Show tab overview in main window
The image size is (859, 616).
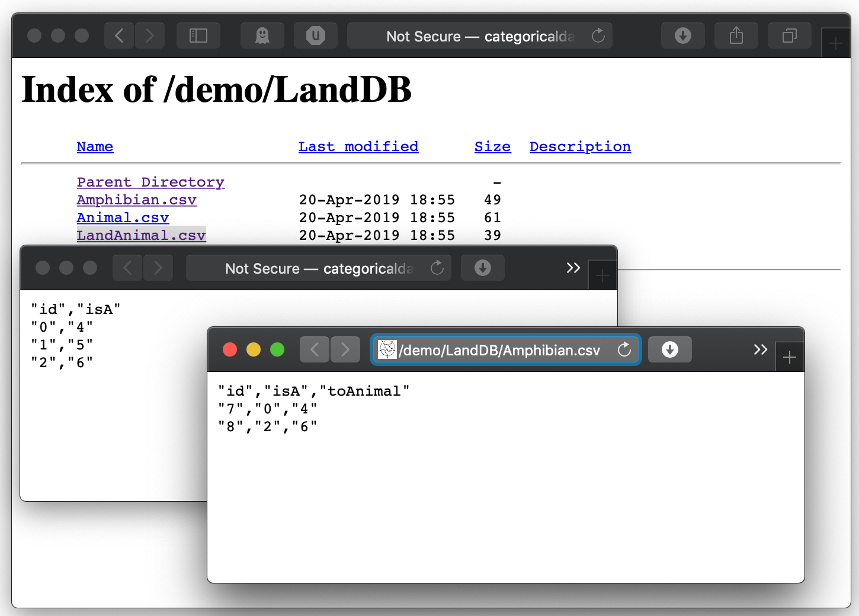pos(789,36)
